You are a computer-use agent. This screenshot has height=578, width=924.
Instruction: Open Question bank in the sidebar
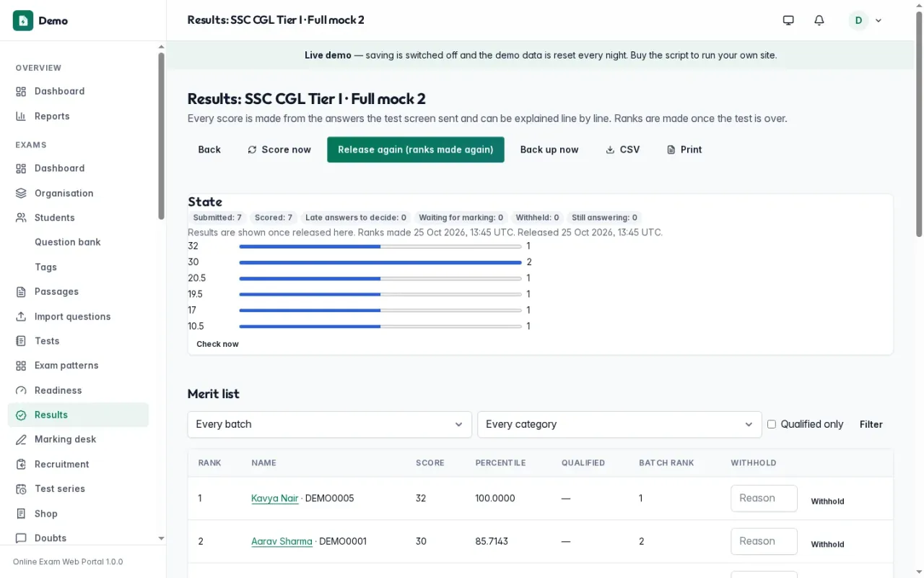(x=78, y=242)
